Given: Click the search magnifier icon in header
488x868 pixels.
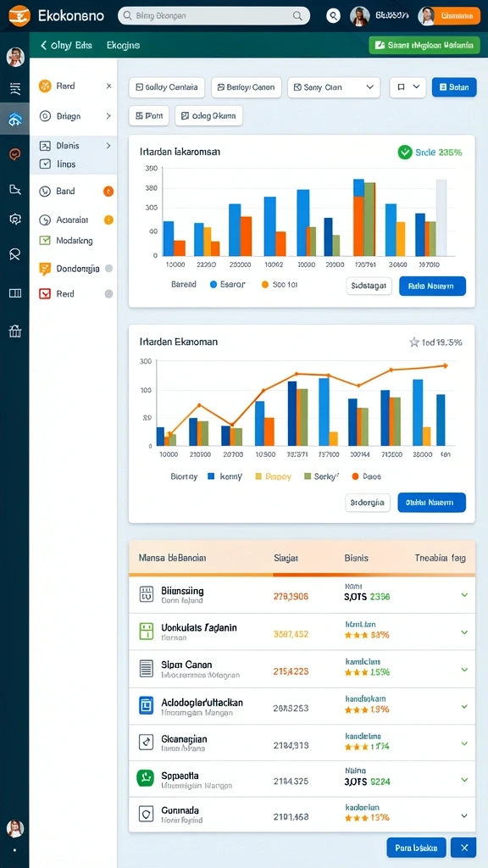Looking at the screenshot, I should tap(334, 16).
